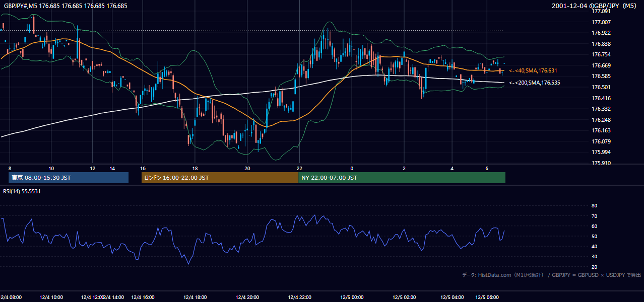This screenshot has height=302, width=644.
Task: Click hour label 20 under price chart
Action: pyautogui.click(x=247, y=168)
